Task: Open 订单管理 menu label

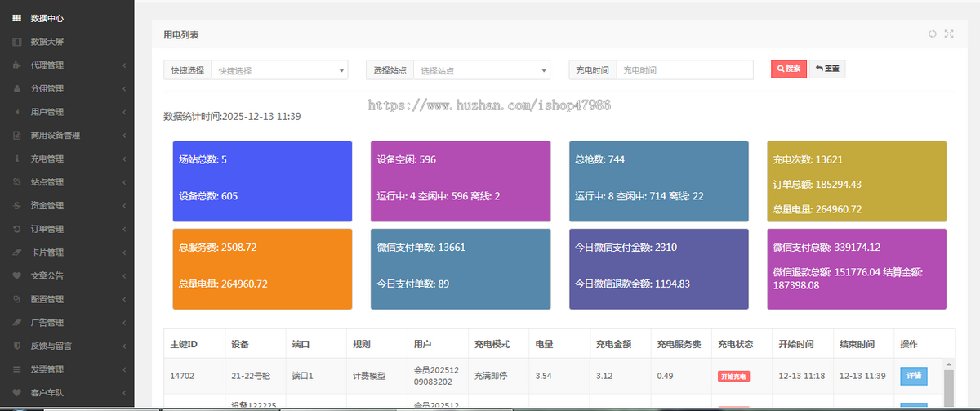Action: click(x=47, y=229)
